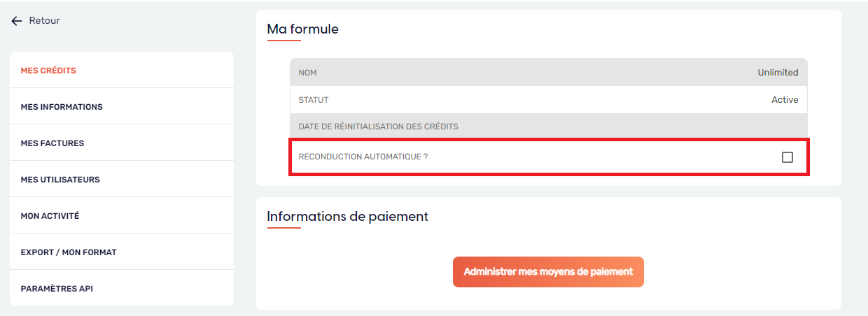Click Administrer mes moyens de paiement button
Viewport: 868px width, 316px height.
point(548,272)
